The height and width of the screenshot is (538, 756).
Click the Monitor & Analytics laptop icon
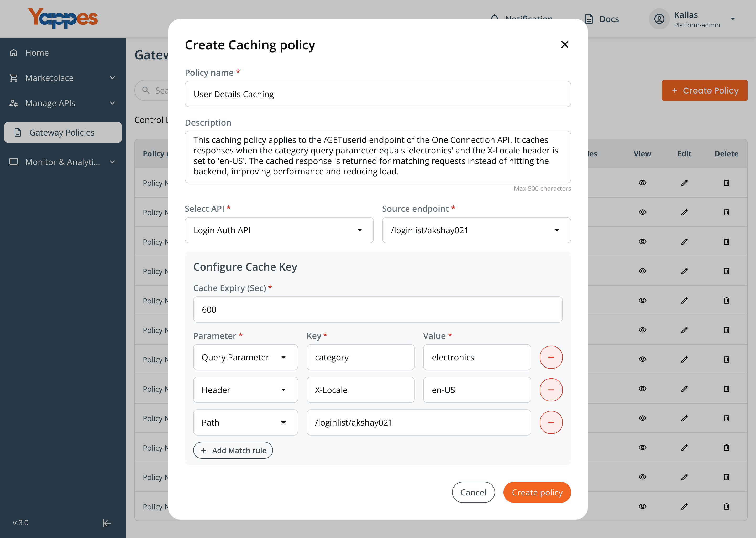(14, 162)
